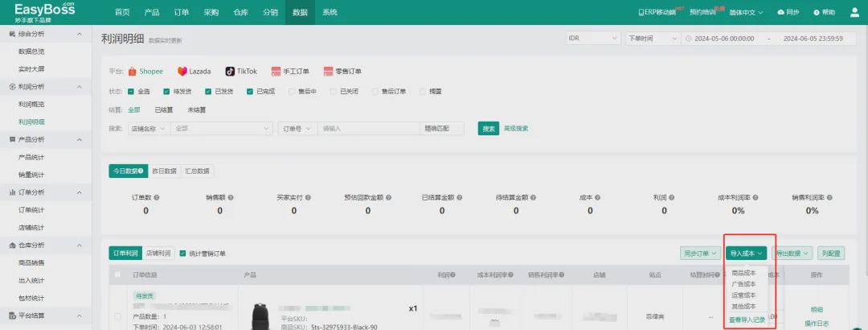Filter settlement by 未结算
868x330 pixels.
click(x=197, y=109)
